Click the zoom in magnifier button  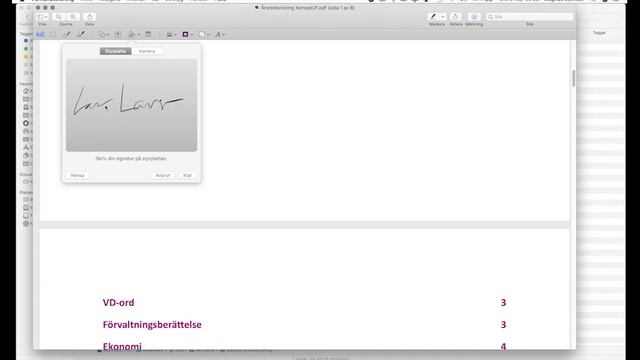coord(73,17)
